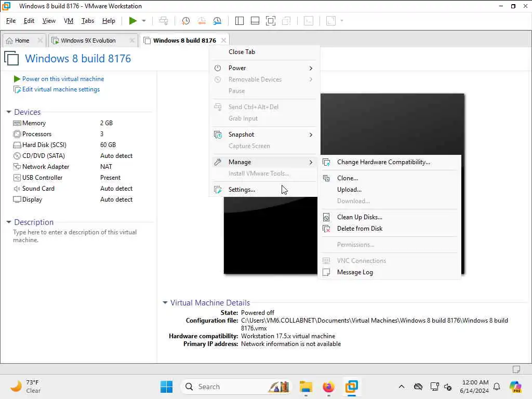Screen dimensions: 532x399
Task: Open the power options dropdown arrow beside play button
Action: coord(144,21)
